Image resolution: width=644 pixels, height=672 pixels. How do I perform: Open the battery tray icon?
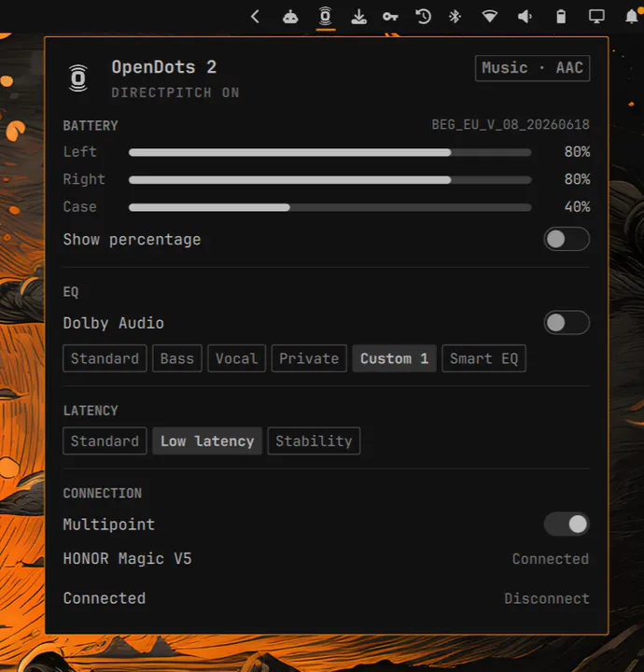[x=561, y=17]
